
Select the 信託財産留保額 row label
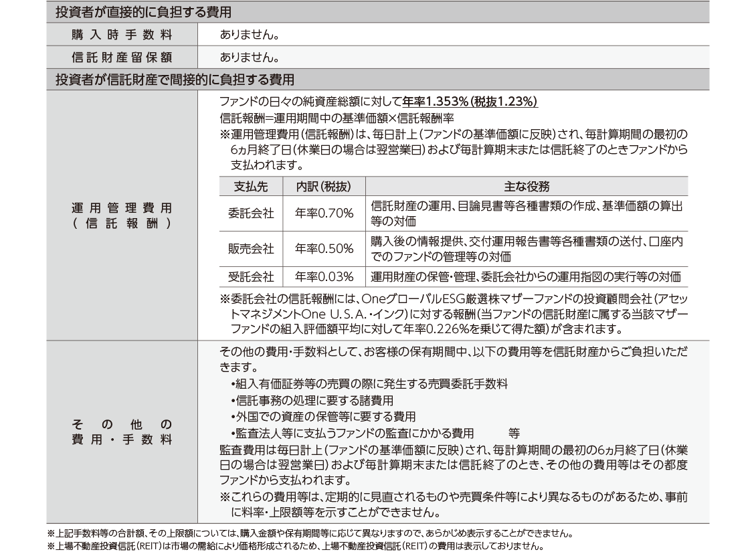[122, 57]
